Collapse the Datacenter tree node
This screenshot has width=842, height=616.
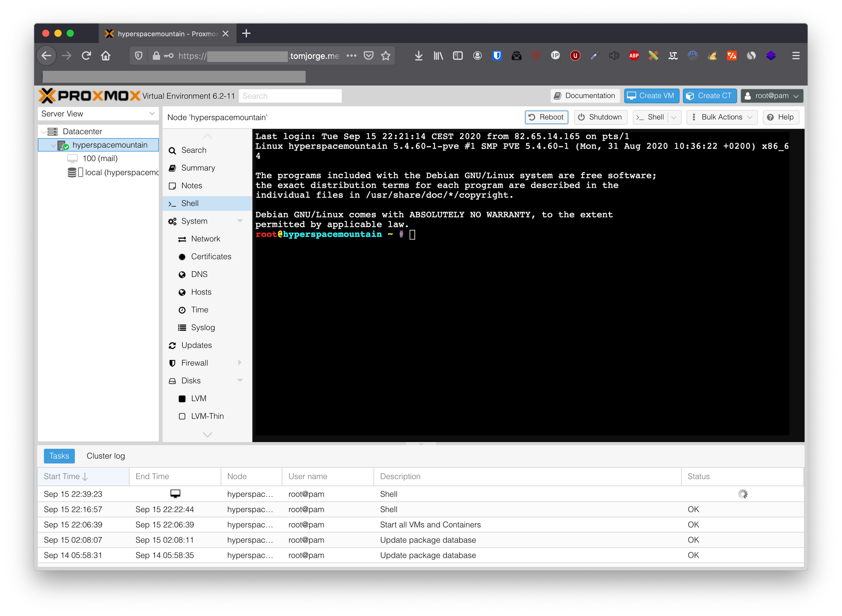click(x=44, y=132)
